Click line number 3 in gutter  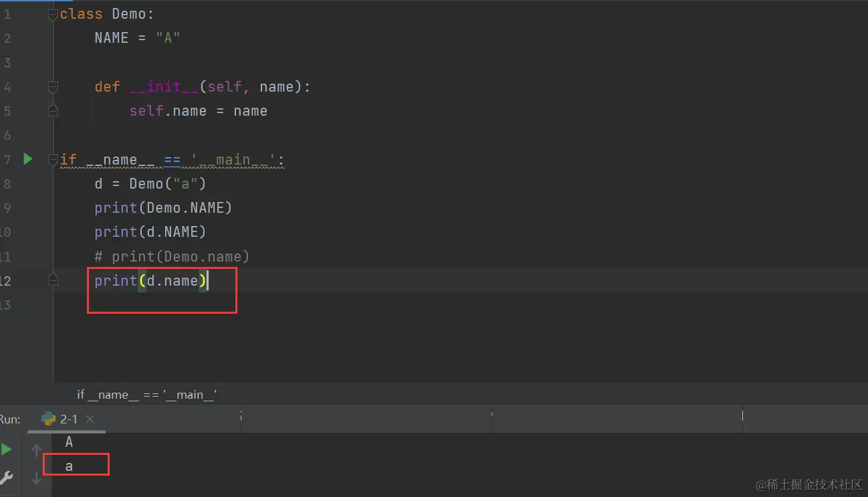[7, 63]
